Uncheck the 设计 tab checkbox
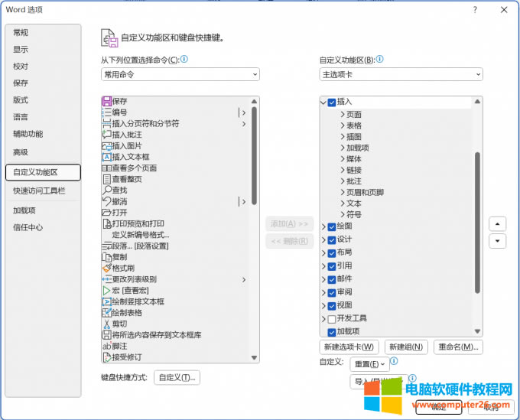The height and width of the screenshot is (420, 520). coord(332,240)
